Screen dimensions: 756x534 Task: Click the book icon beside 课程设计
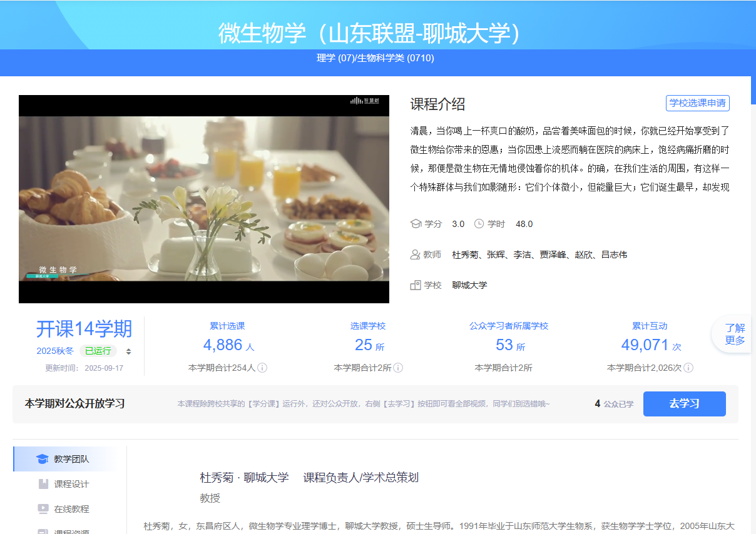pyautogui.click(x=43, y=484)
